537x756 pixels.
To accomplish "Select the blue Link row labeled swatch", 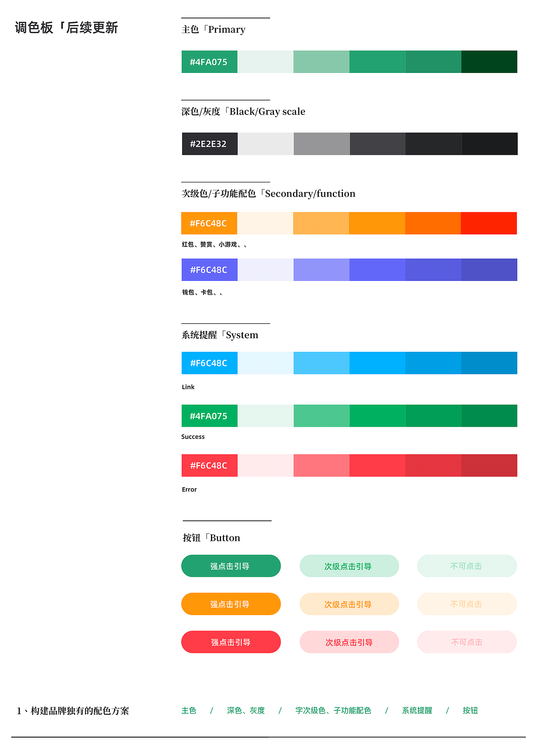I will (x=209, y=363).
